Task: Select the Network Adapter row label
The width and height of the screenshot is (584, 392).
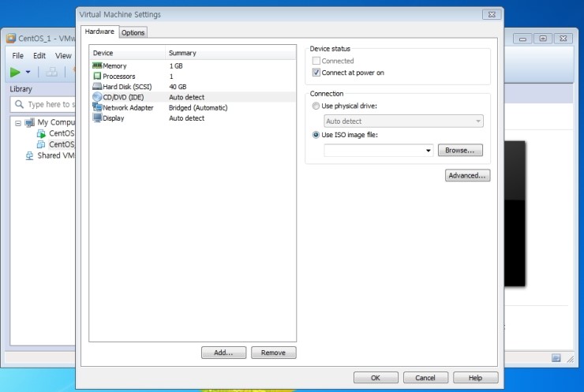Action: point(128,107)
